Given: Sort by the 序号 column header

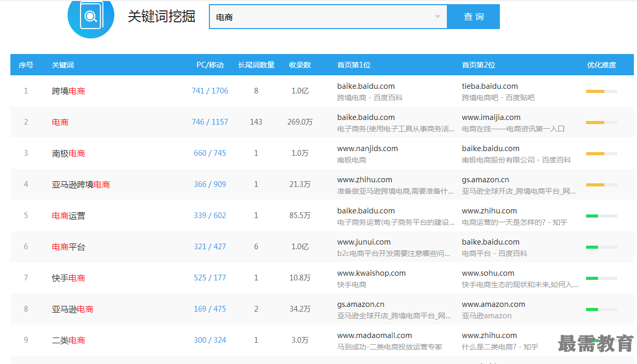Looking at the screenshot, I should click(x=26, y=65).
